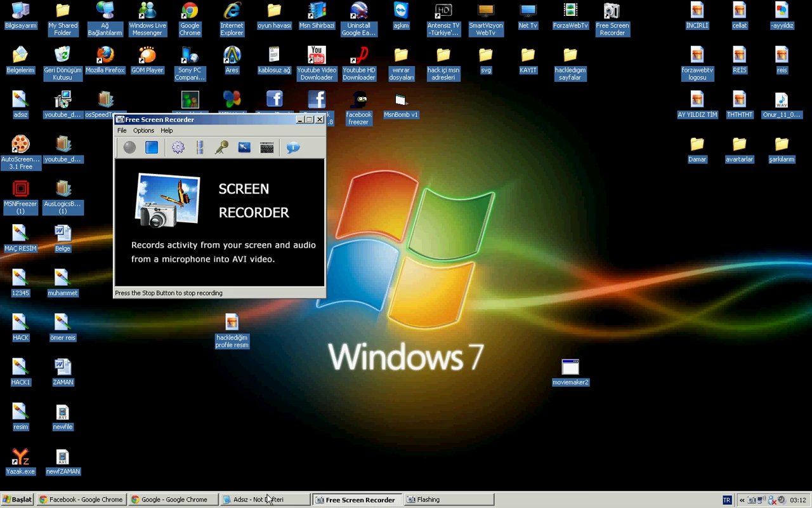Select the Sony PC Companion desktop icon
This screenshot has width=812, height=508.
[x=190, y=63]
